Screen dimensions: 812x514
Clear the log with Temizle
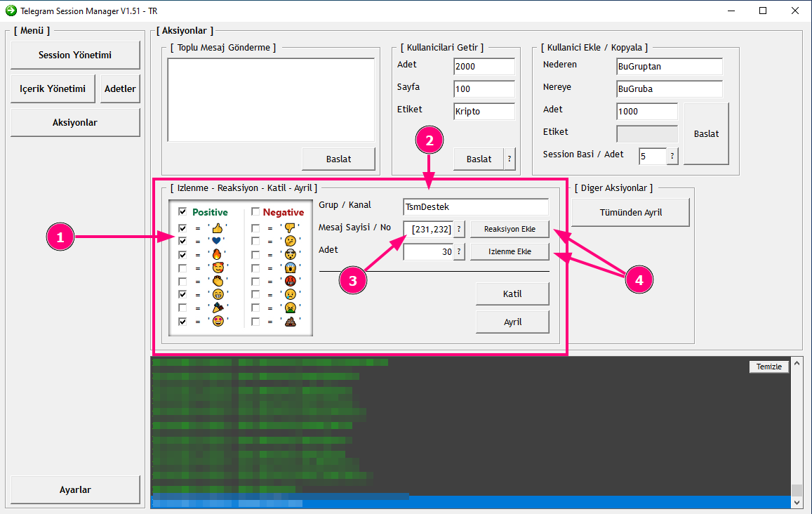pyautogui.click(x=769, y=367)
